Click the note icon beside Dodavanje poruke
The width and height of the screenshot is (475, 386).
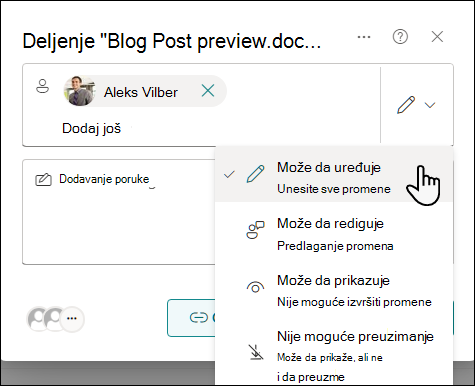(x=43, y=179)
